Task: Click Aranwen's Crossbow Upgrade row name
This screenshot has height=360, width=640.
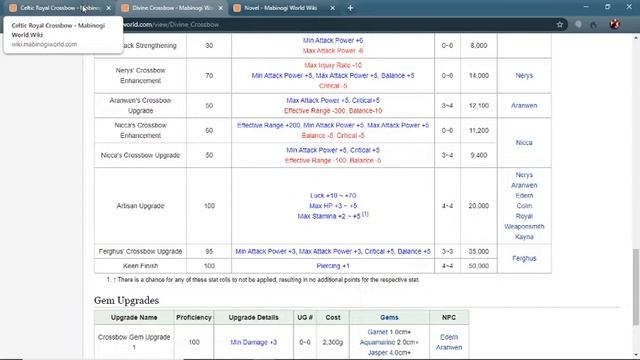Action: tap(140, 105)
